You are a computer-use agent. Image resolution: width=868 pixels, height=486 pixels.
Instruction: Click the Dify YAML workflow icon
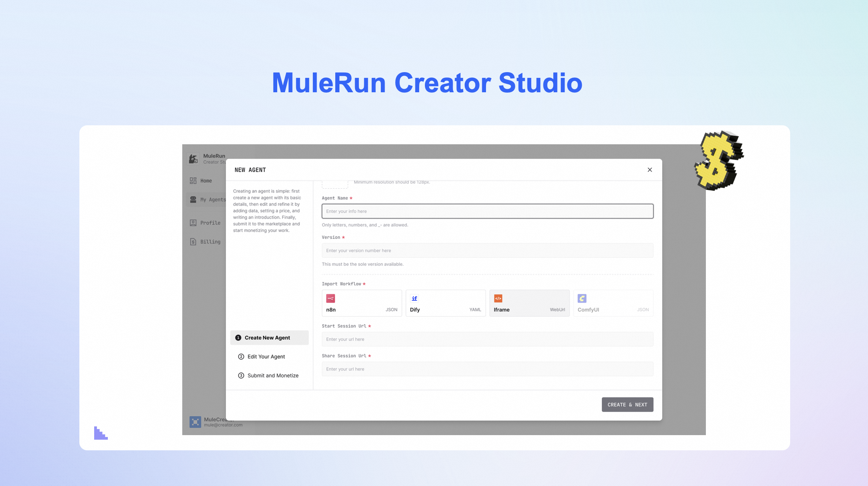tap(414, 298)
